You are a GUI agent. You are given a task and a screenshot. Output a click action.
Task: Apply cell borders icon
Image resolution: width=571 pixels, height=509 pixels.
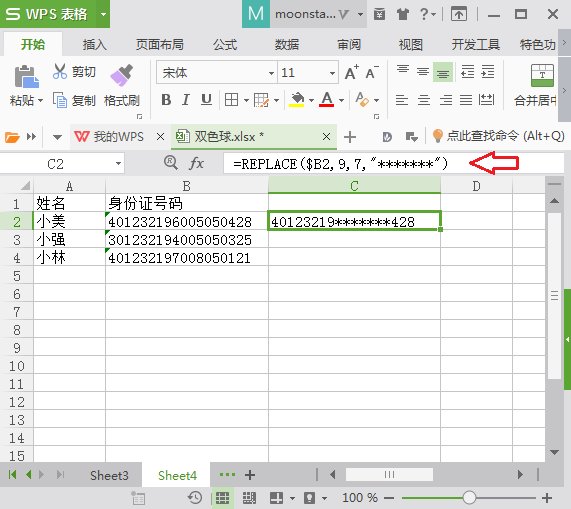[x=232, y=99]
